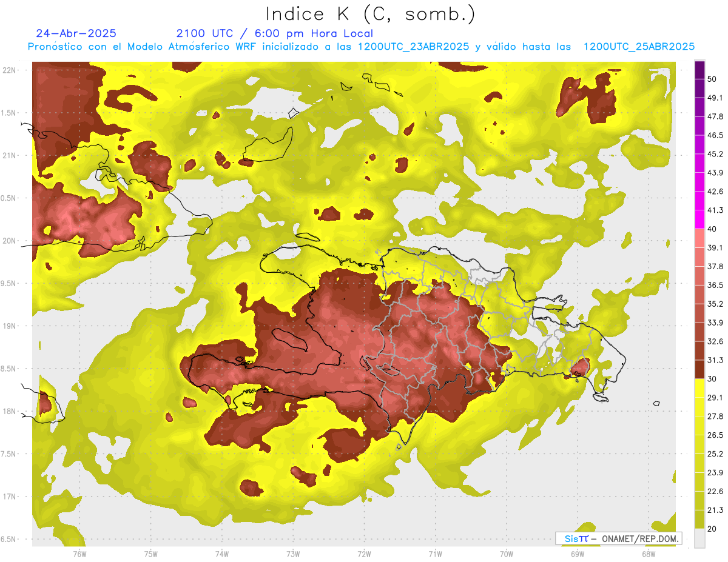Click the "72W" longitude label
The width and height of the screenshot is (728, 562).
tap(364, 554)
